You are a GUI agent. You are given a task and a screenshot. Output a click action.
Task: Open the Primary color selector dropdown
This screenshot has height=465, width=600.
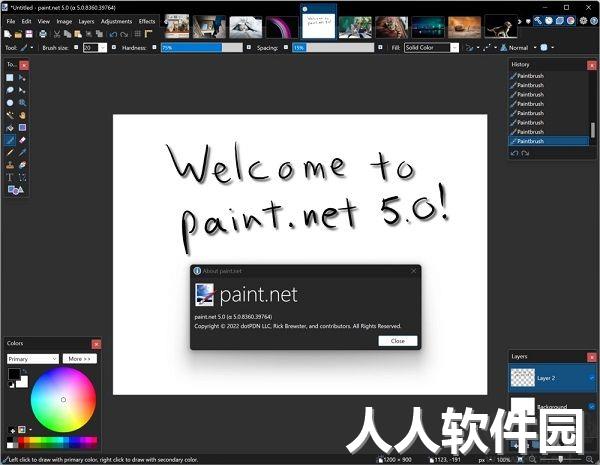33,359
